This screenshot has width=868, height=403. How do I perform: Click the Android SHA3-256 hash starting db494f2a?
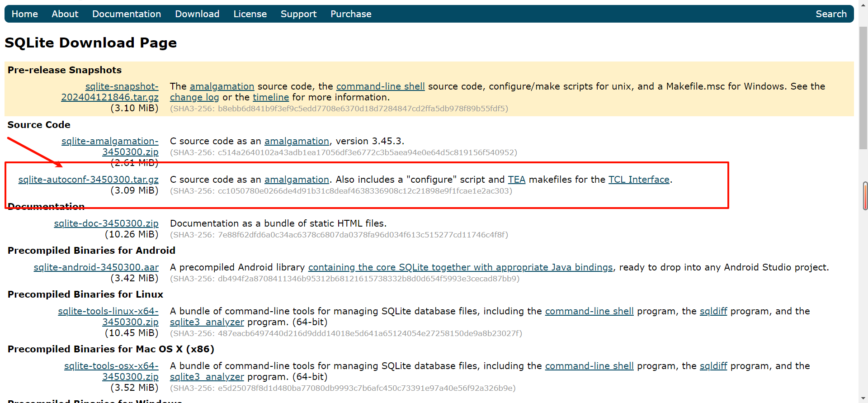[x=344, y=279]
